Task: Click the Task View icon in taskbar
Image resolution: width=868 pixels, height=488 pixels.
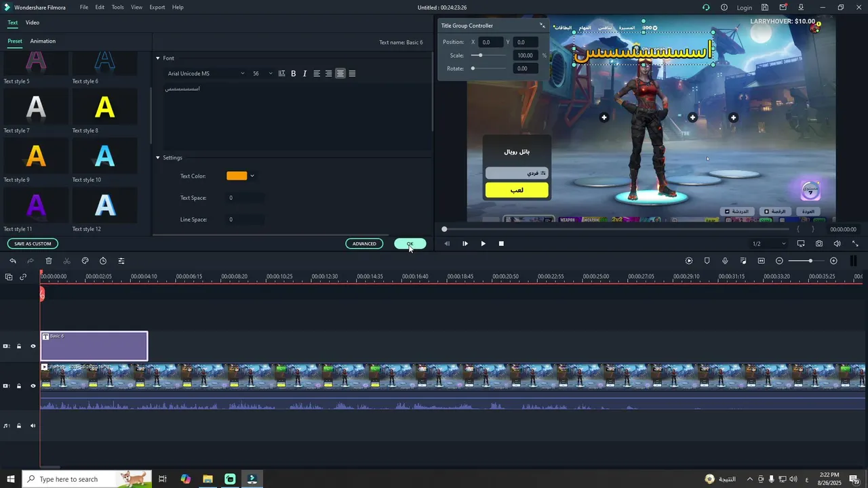Action: [x=163, y=479]
